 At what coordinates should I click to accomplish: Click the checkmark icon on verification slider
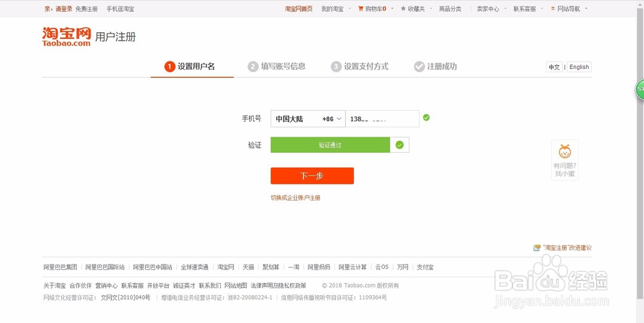coord(400,144)
